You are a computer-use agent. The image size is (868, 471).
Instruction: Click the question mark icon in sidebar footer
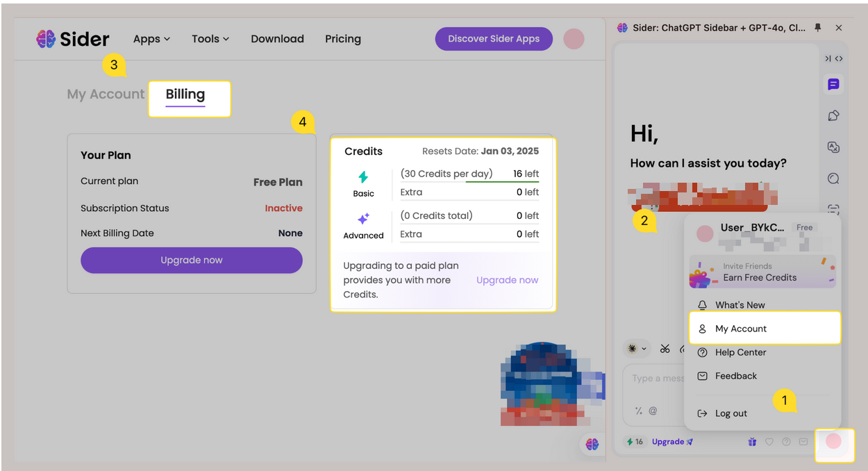[786, 442]
